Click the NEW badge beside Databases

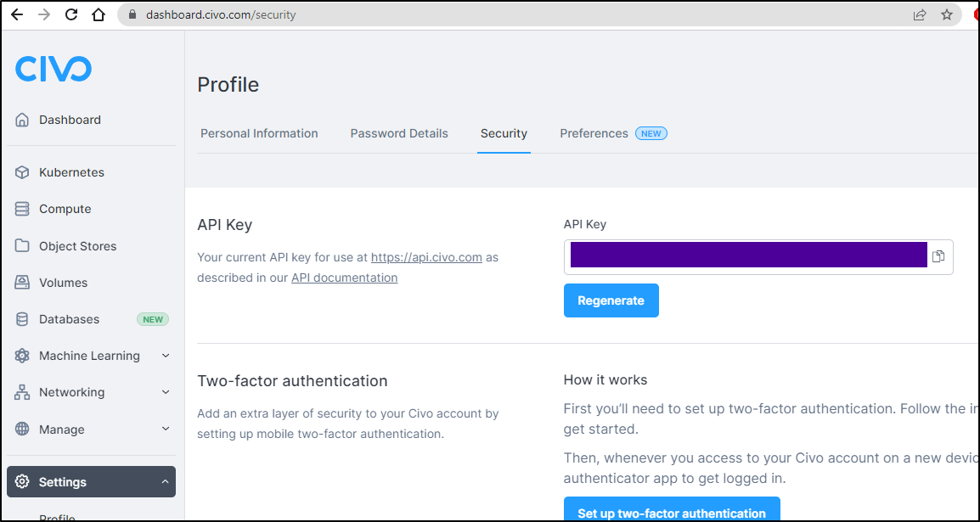point(153,320)
